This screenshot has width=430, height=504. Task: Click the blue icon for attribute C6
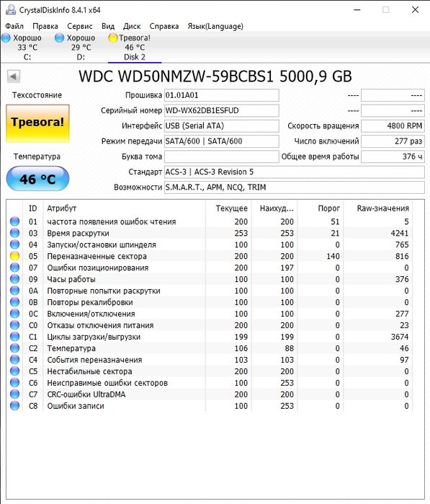[x=15, y=383]
